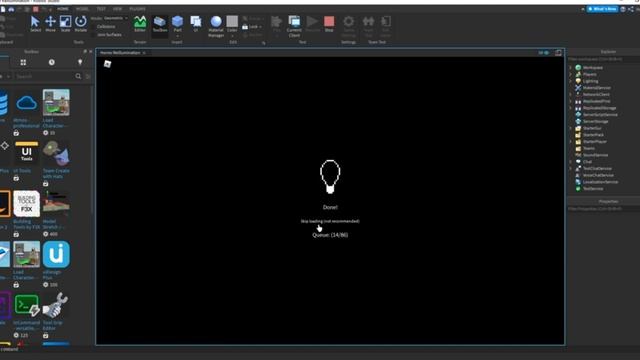Select the Tool Grip Editor thumbnail

(x=56, y=305)
